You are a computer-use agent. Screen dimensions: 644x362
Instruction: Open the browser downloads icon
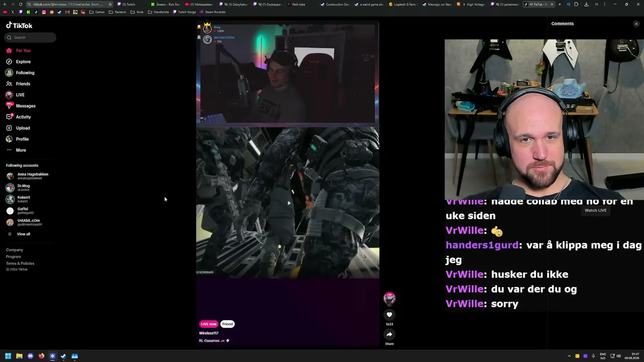click(x=586, y=5)
